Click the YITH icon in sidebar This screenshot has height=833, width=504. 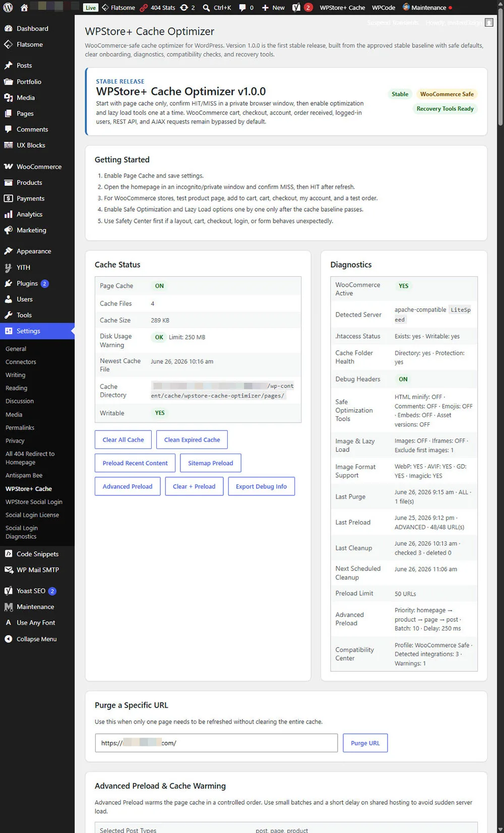pos(8,268)
